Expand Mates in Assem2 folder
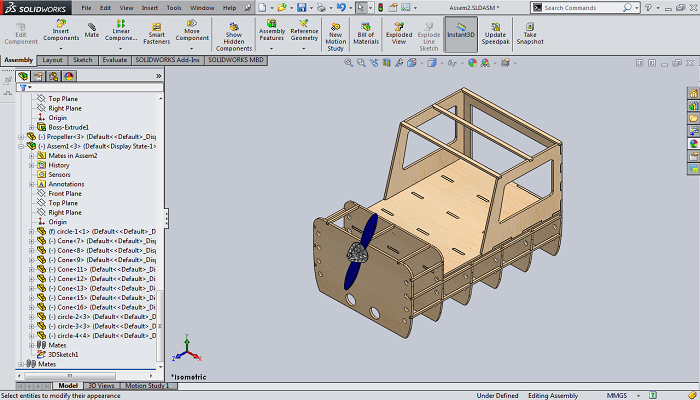The width and height of the screenshot is (700, 400). [x=31, y=155]
